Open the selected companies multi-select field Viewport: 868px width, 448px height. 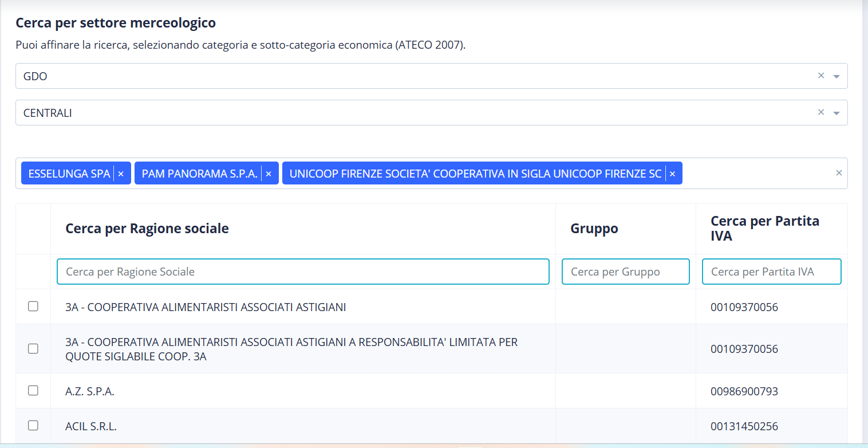point(756,174)
